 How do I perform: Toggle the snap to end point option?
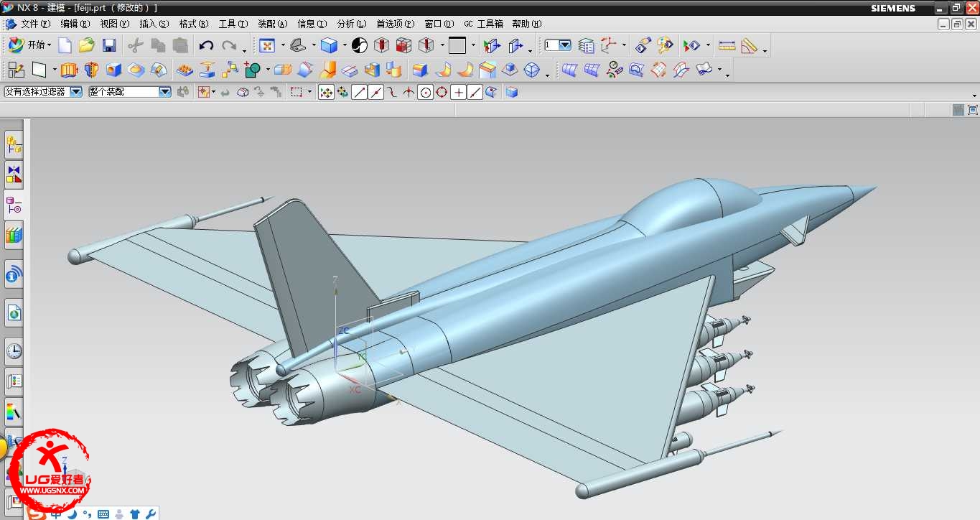pyautogui.click(x=359, y=93)
